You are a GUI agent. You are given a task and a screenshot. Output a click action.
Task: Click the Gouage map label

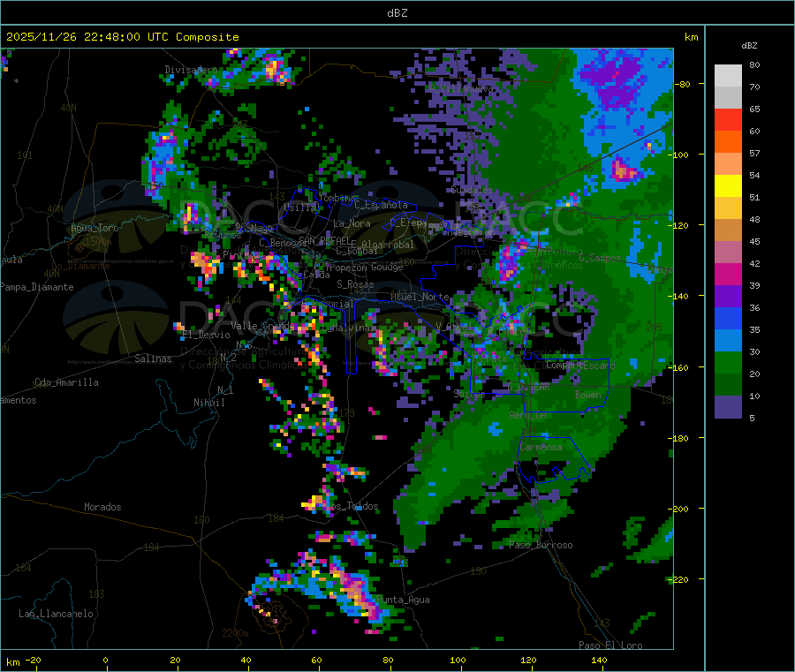pos(387,267)
